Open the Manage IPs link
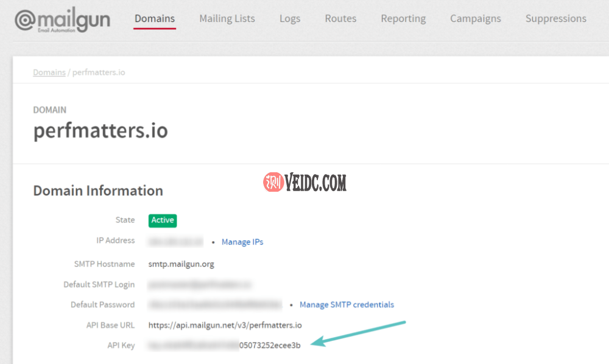This screenshot has width=609, height=364. [x=242, y=242]
